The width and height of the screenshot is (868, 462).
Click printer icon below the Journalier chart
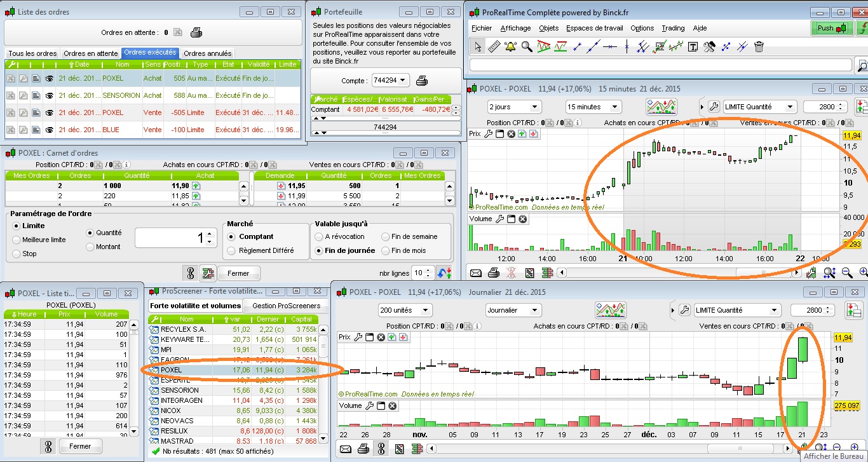point(363,449)
